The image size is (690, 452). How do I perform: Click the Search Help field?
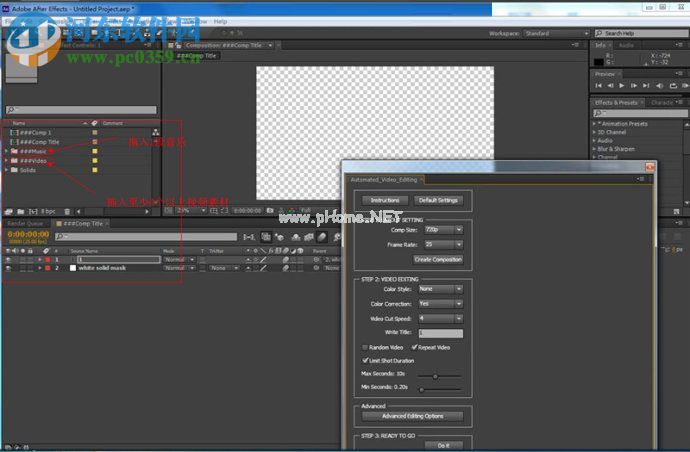click(642, 33)
